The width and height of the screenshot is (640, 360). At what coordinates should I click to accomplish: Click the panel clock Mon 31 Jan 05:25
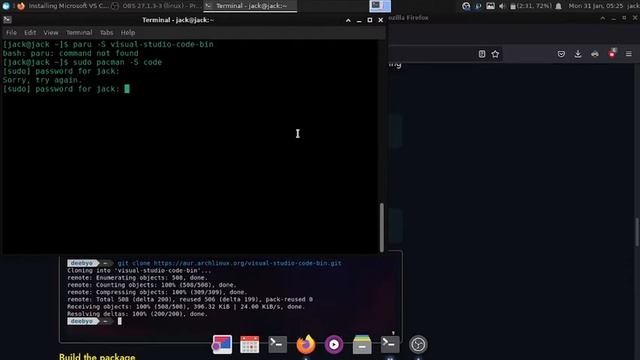pyautogui.click(x=596, y=6)
